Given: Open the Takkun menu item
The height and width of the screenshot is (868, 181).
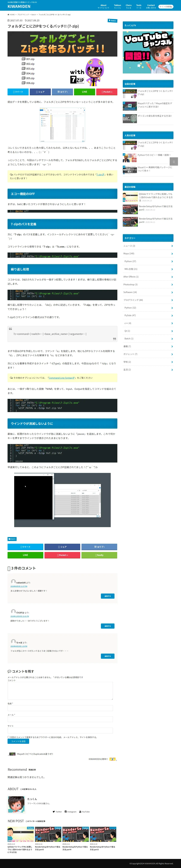Looking at the screenshot, I should click(117, 6).
